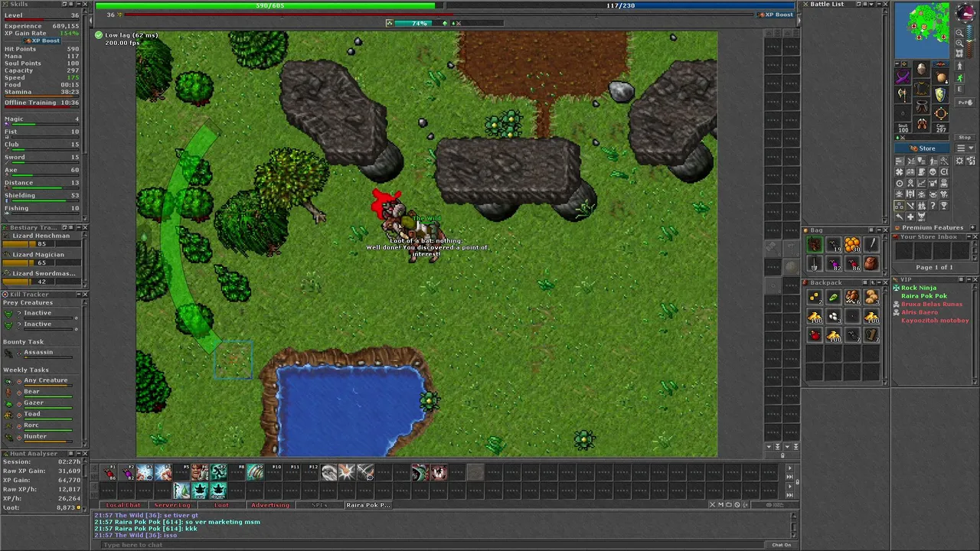Show next action bar page with the upper arrow
Viewport: 980px width, 551px height.
[789, 468]
